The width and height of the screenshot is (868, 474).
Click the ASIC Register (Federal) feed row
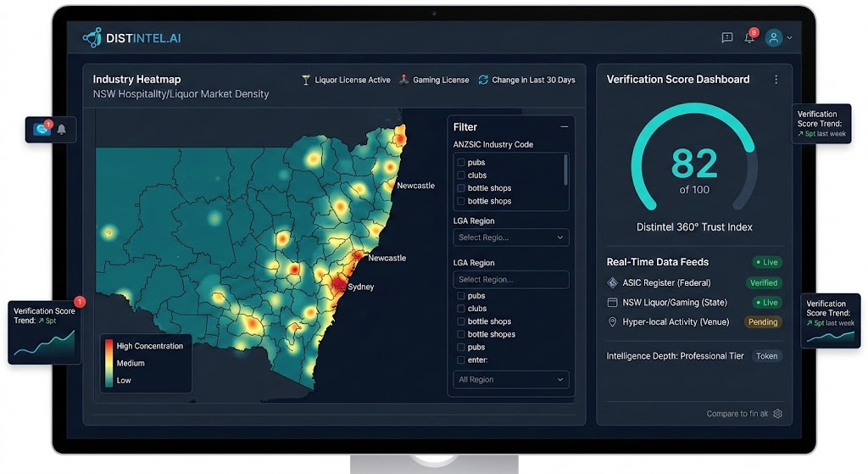(694, 283)
